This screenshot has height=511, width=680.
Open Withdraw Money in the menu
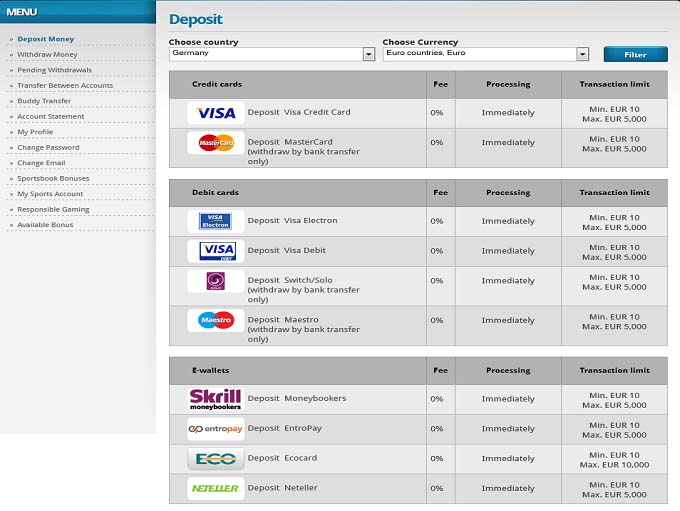(47, 55)
